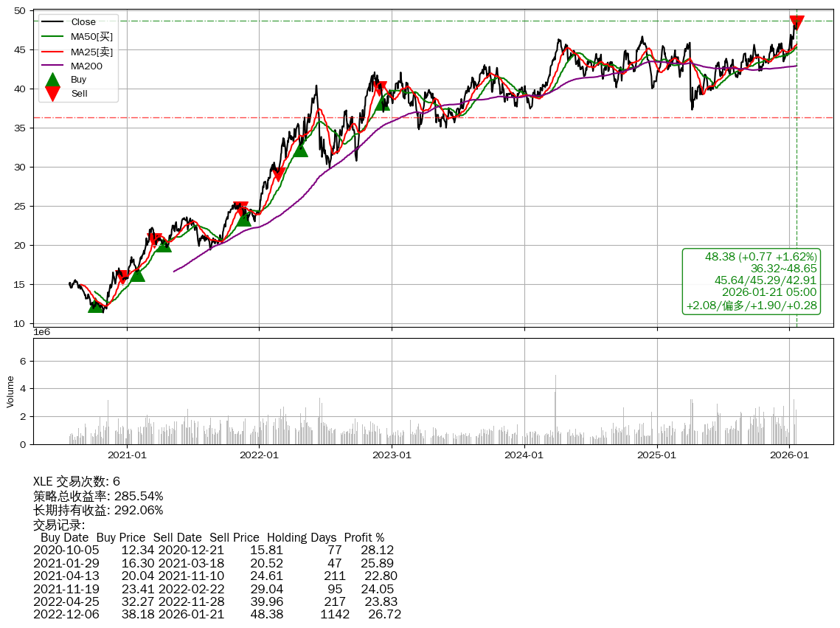Screen dimensions: 840x628
Task: Click the Volume axis label
Action: pos(10,391)
